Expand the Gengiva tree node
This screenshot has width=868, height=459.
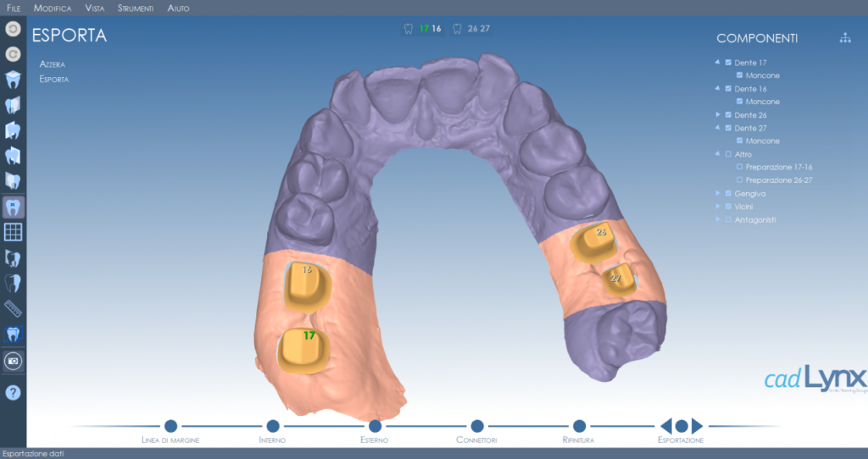[x=717, y=193]
